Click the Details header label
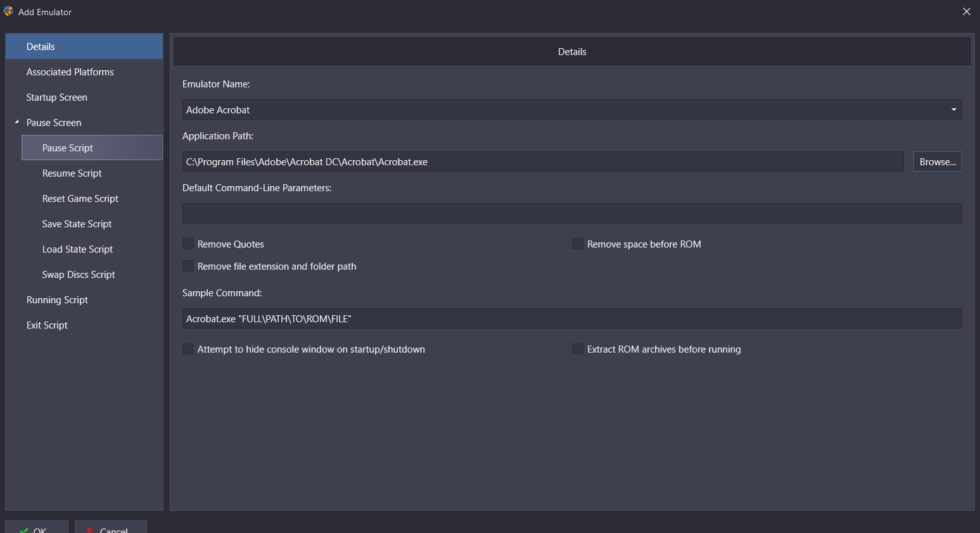 [x=572, y=52]
